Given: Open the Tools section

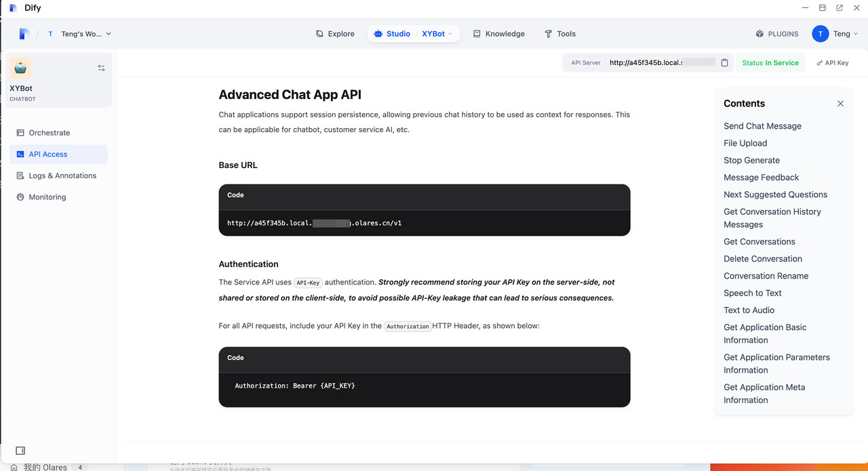Looking at the screenshot, I should point(559,34).
